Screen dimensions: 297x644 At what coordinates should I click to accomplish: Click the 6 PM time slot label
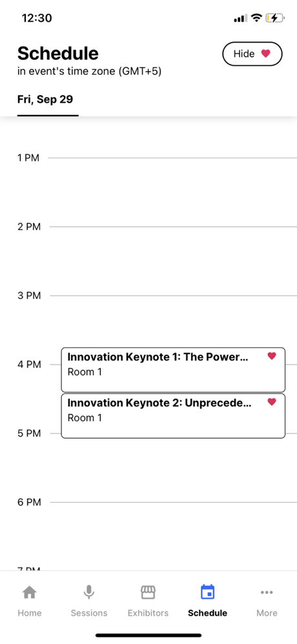click(29, 502)
